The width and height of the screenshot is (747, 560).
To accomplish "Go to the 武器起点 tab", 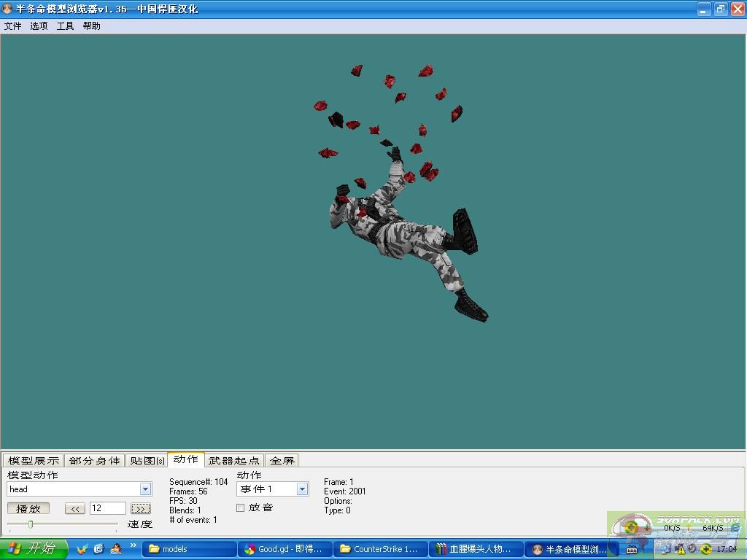I will point(233,460).
